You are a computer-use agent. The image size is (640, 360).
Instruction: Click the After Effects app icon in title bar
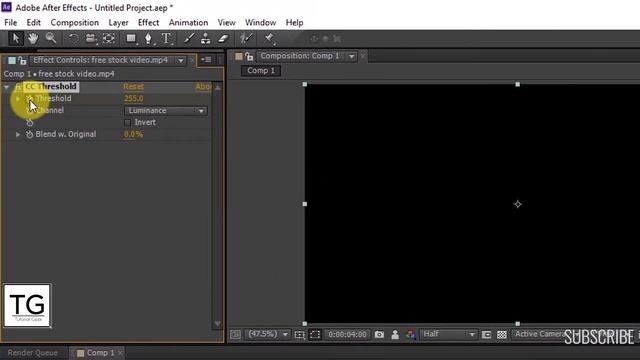click(7, 7)
